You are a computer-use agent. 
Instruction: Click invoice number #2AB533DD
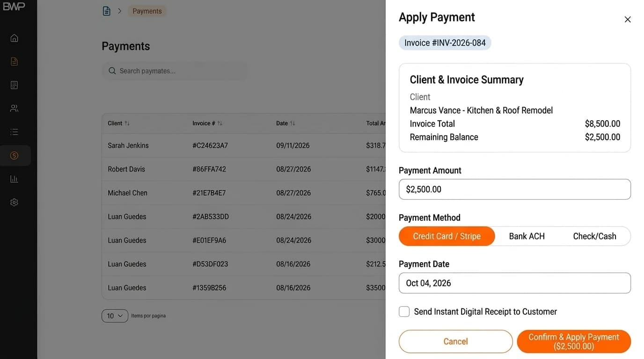(x=211, y=217)
